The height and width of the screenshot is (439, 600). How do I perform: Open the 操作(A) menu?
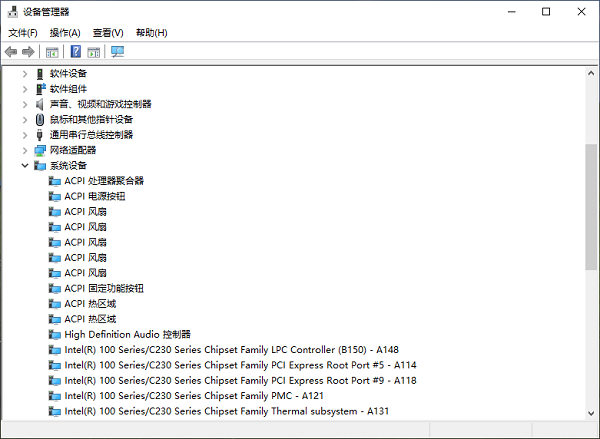[65, 33]
